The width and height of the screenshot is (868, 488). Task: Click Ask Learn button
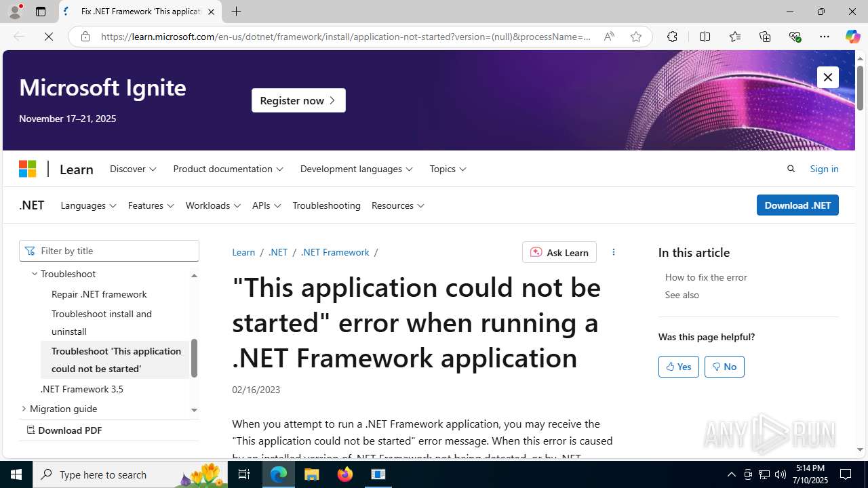pos(559,252)
